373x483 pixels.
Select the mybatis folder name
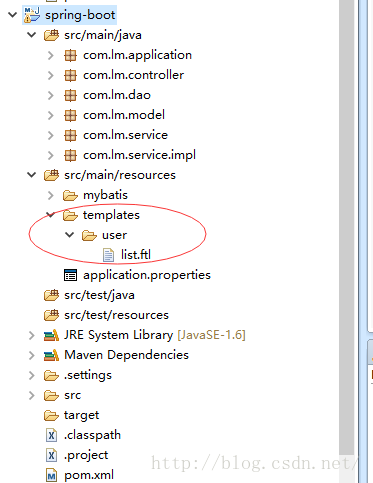click(x=105, y=195)
